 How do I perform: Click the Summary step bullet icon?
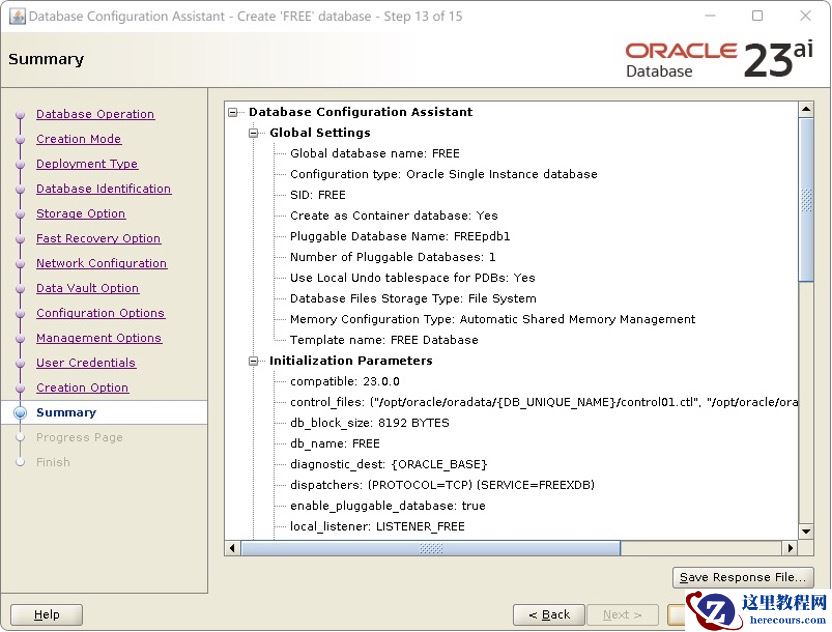(20, 412)
